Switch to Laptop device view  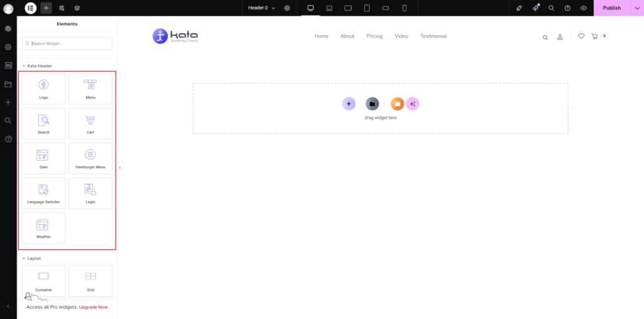pyautogui.click(x=330, y=8)
